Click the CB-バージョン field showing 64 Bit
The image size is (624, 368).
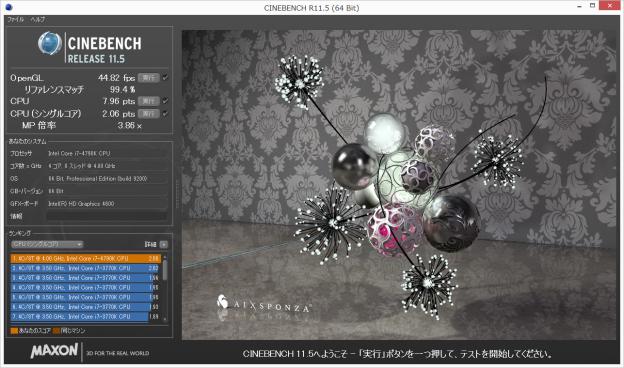pos(107,191)
